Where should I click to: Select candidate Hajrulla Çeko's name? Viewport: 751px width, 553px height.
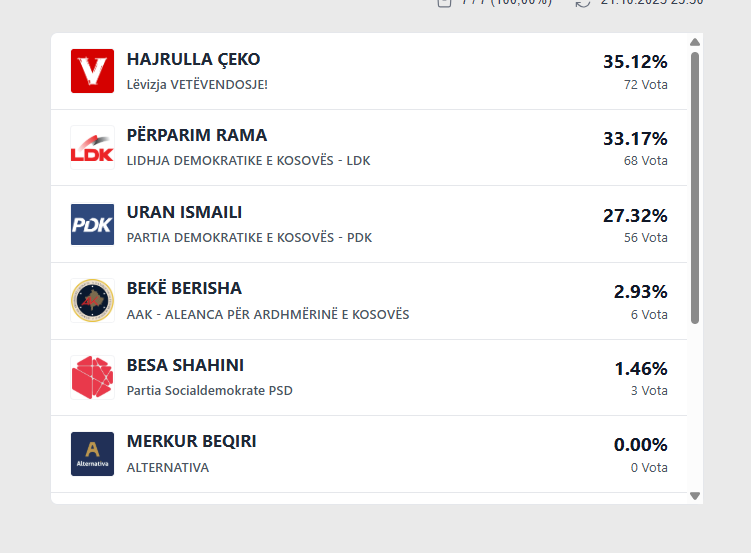193,60
